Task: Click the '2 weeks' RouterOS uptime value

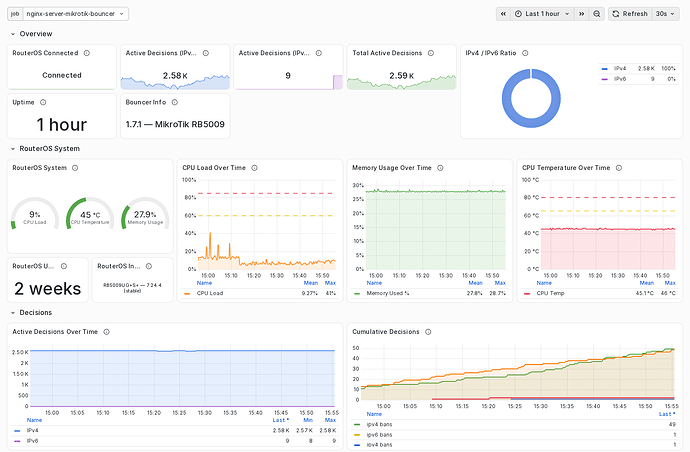Action: (x=48, y=289)
